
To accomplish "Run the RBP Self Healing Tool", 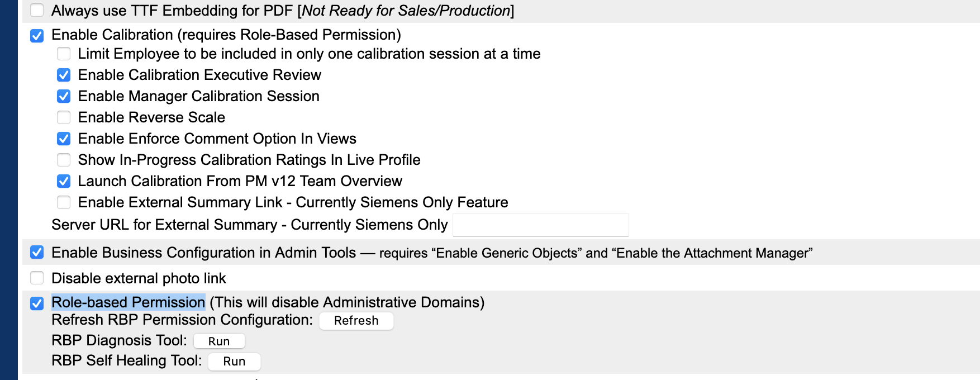I will click(234, 361).
